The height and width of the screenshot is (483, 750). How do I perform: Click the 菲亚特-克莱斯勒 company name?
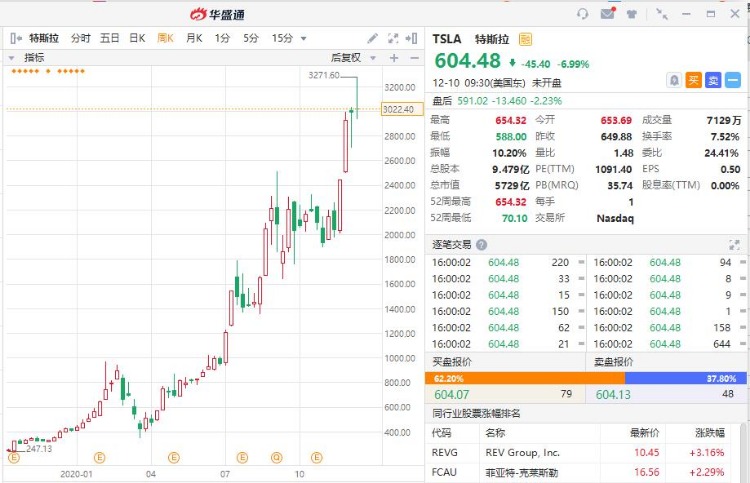pyautogui.click(x=521, y=472)
